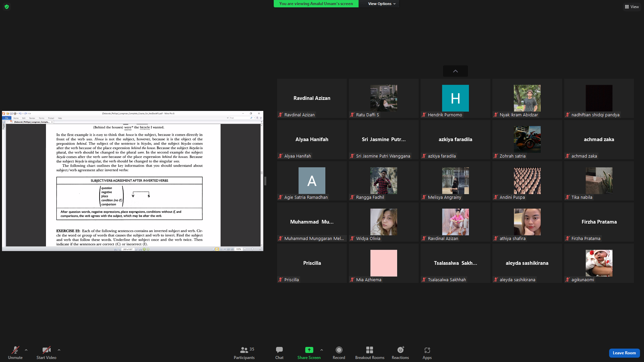
Task: Open Review tab in shared Nitro Pro window
Action: point(32,118)
